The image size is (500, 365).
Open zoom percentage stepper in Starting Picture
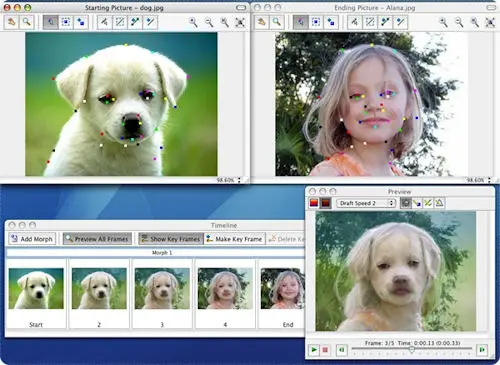tap(239, 180)
